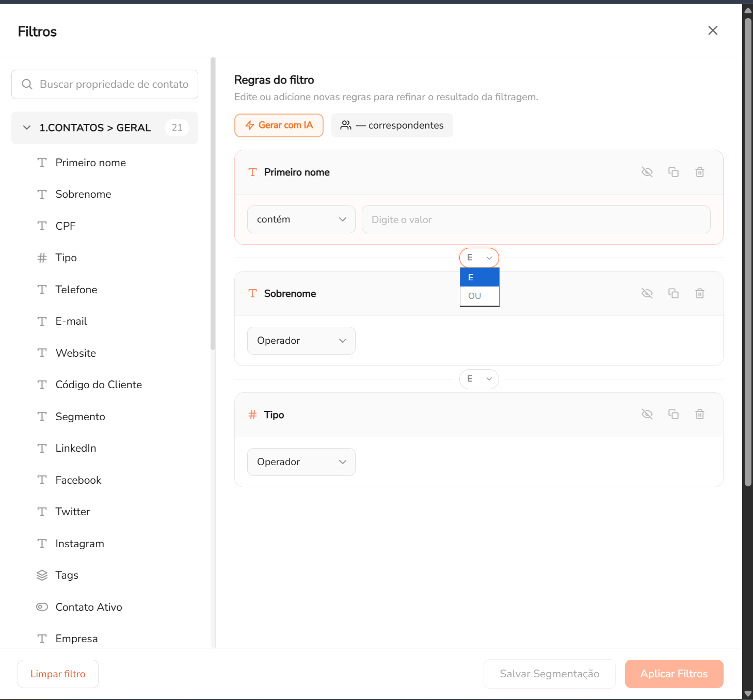The height and width of the screenshot is (700, 753).
Task: Open the Operador dropdown for Tipo
Action: click(301, 462)
